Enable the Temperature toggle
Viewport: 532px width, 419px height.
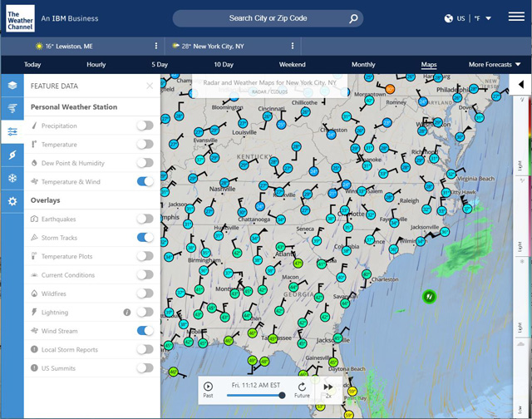pos(145,144)
